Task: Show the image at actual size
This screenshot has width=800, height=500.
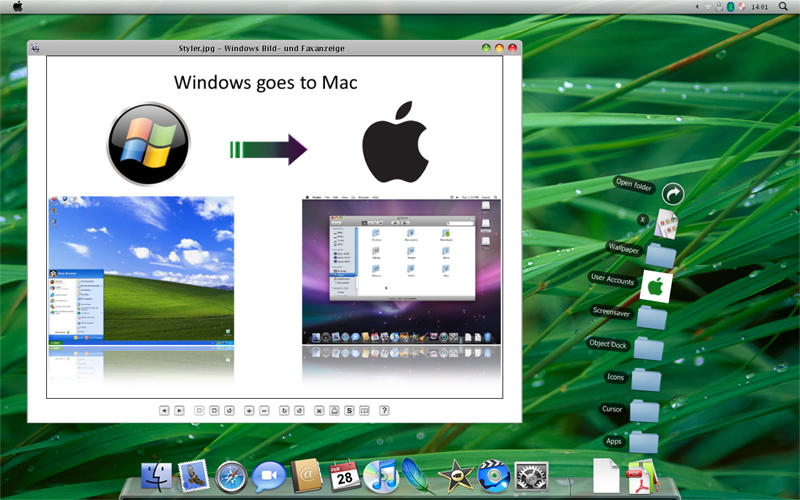Action: click(214, 410)
